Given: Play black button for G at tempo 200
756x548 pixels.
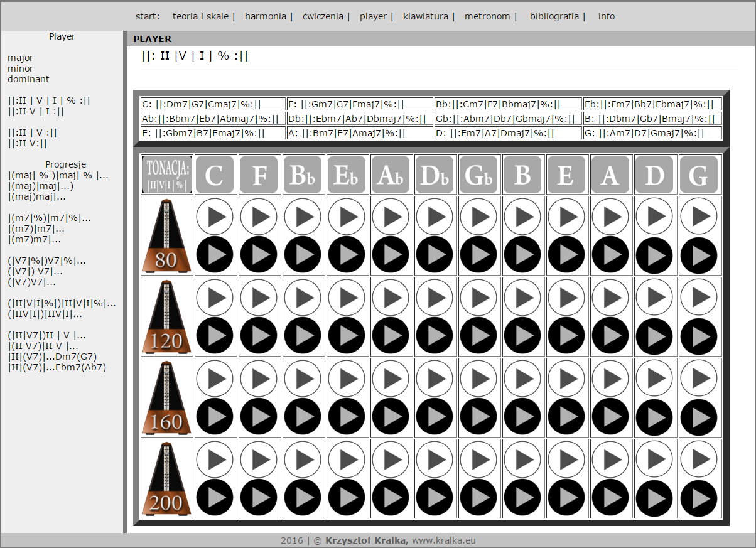Looking at the screenshot, I should point(698,498).
